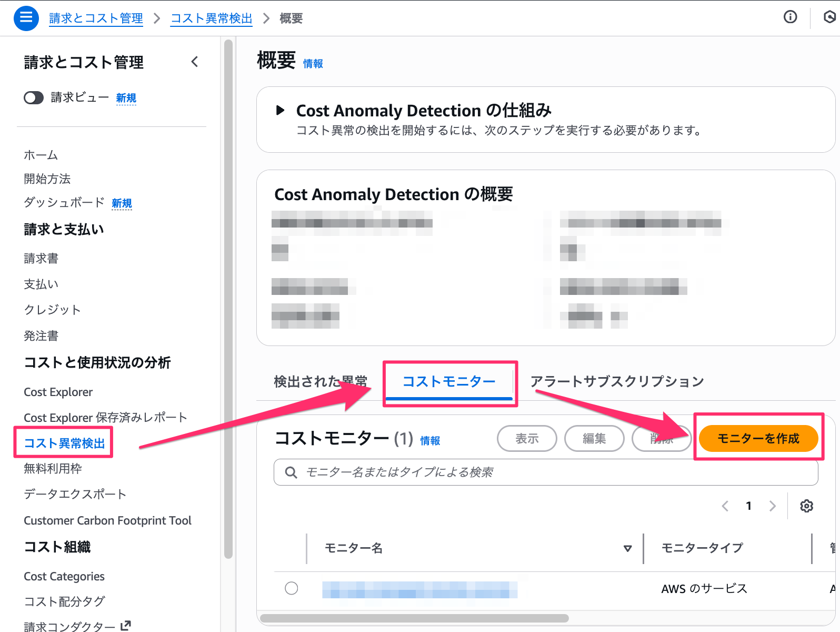Screen dimensions: 840x632
Task: Sort by モニター名 column arrow
Action: [x=627, y=548]
